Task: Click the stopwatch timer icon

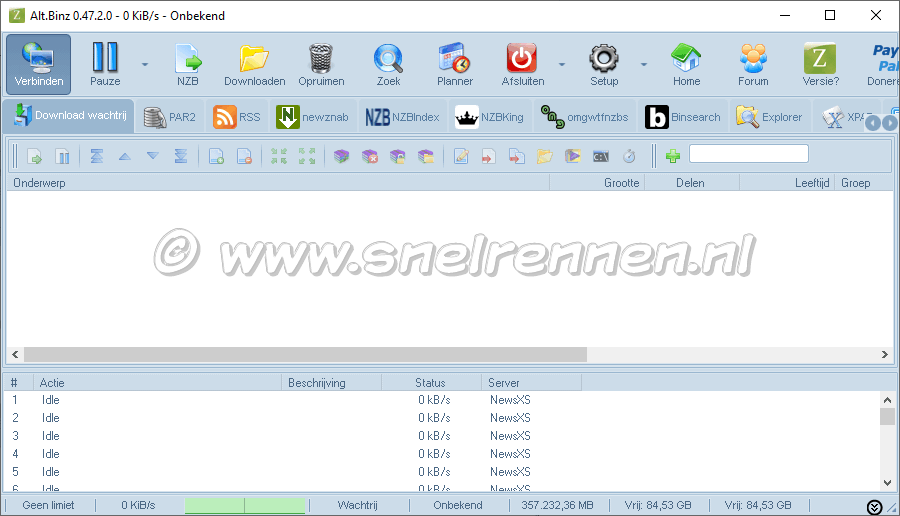Action: 629,156
